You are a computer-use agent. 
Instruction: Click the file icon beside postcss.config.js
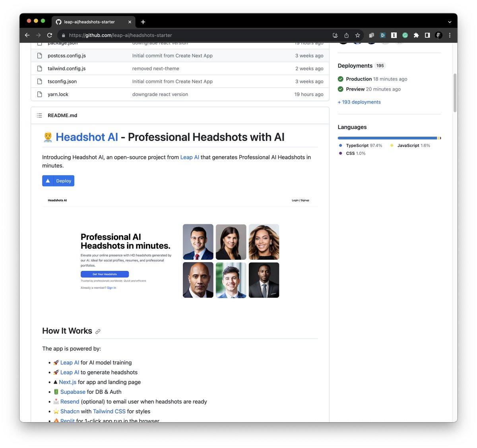point(39,56)
